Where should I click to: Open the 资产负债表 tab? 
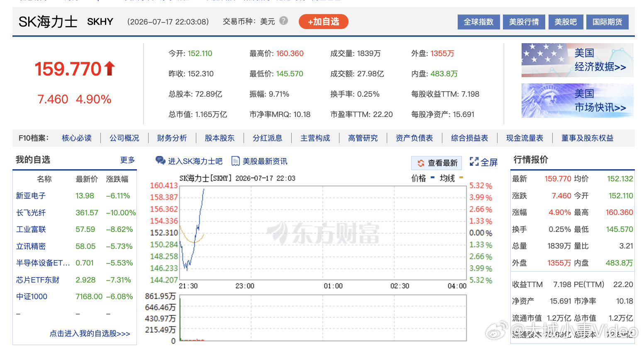(x=414, y=138)
